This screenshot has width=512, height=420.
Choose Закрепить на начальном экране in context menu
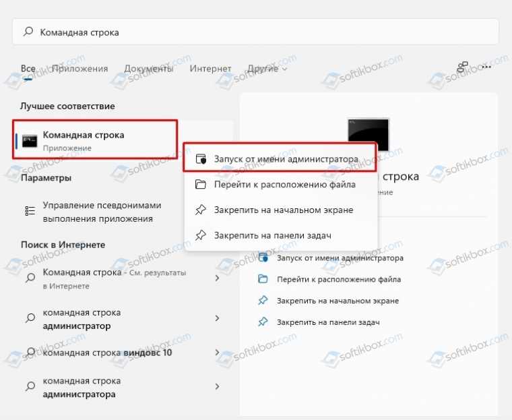[280, 210]
